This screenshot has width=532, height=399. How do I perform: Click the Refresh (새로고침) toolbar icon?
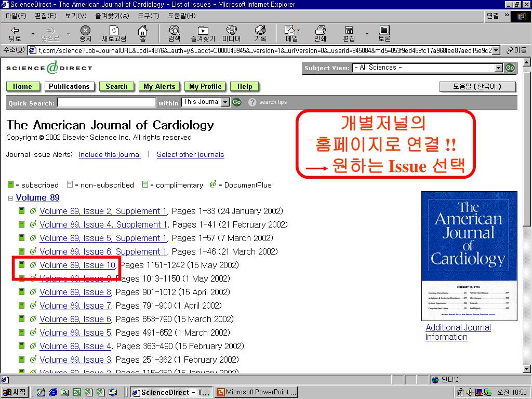[x=114, y=34]
